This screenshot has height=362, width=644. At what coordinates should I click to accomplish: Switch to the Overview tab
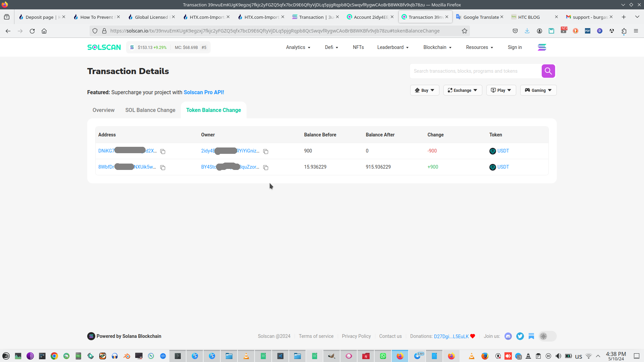[103, 110]
